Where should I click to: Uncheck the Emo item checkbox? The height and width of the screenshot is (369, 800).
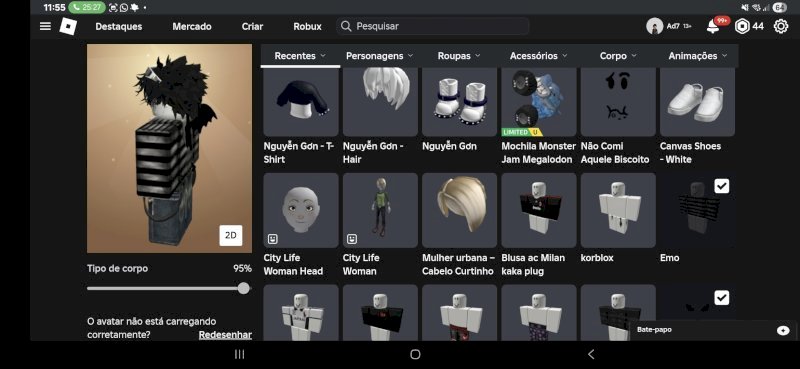[x=721, y=186]
